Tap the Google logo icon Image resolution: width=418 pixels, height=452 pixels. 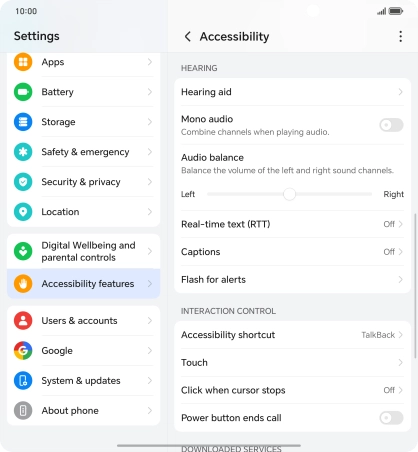tap(23, 350)
